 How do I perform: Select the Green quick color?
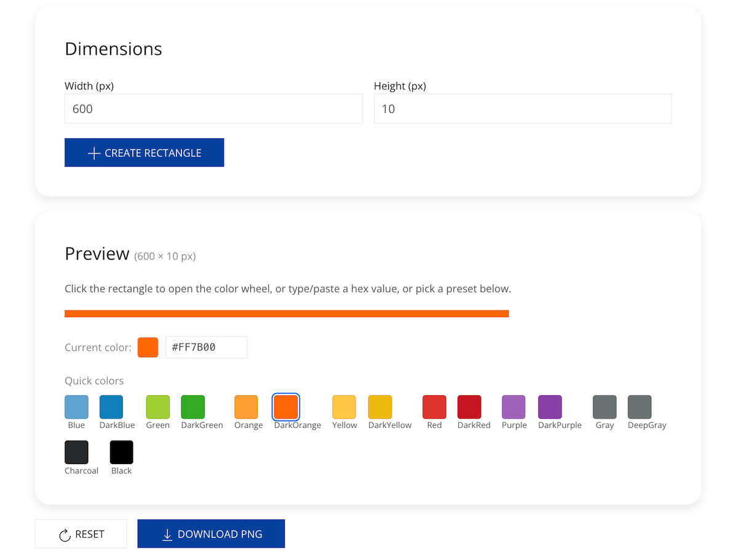[x=157, y=407]
